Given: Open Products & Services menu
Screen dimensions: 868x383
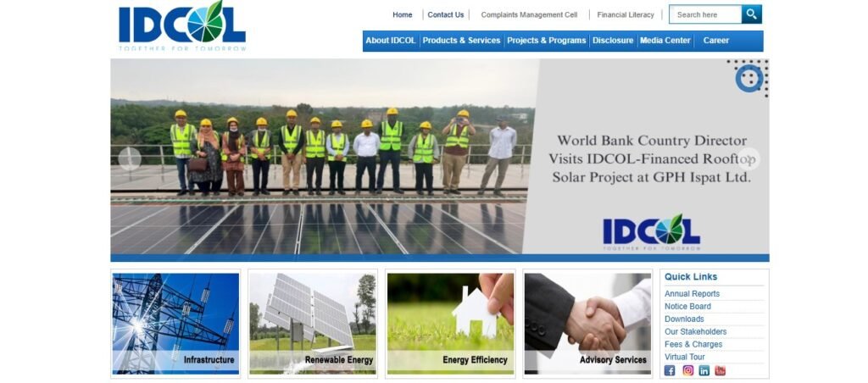Looking at the screenshot, I should [461, 41].
